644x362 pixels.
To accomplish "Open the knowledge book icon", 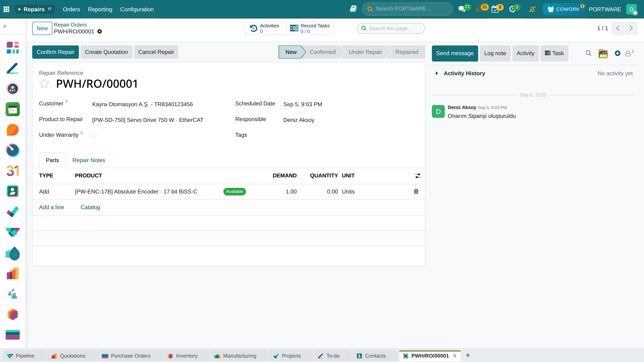I will [353, 9].
